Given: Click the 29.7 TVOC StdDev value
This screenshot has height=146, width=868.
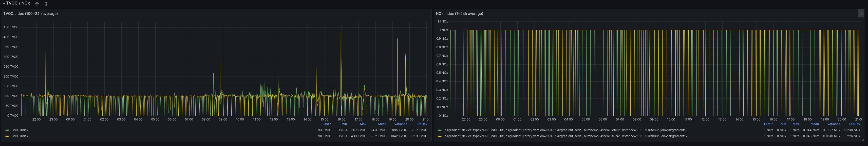Looking at the screenshot, I should [x=419, y=130].
